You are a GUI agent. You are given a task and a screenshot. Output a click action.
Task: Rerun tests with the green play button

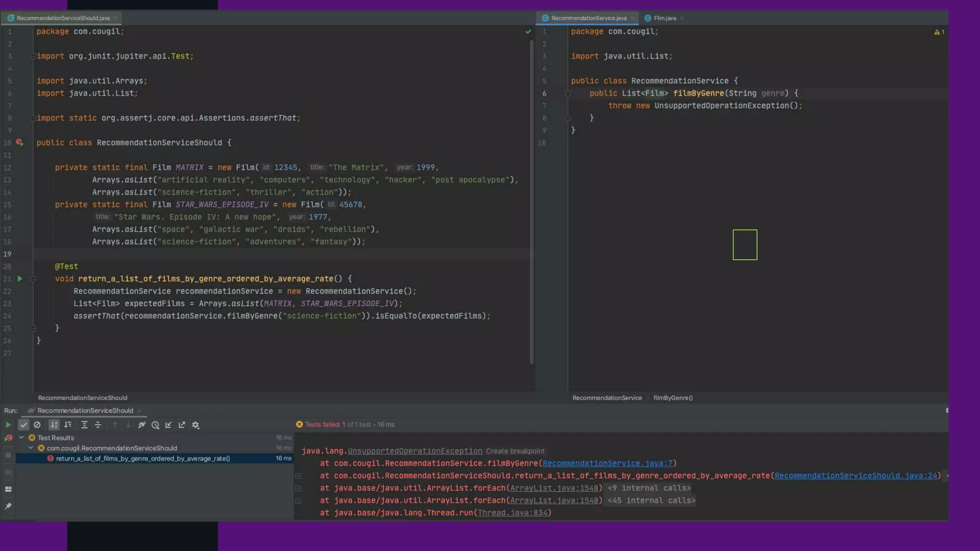(x=8, y=425)
